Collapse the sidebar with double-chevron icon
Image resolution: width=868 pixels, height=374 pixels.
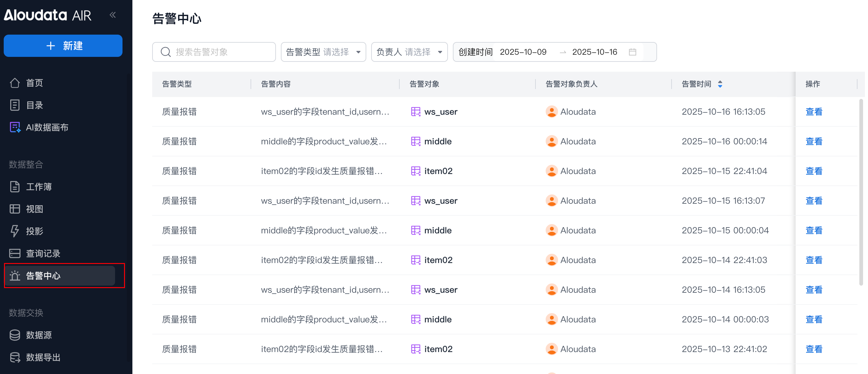coord(113,15)
